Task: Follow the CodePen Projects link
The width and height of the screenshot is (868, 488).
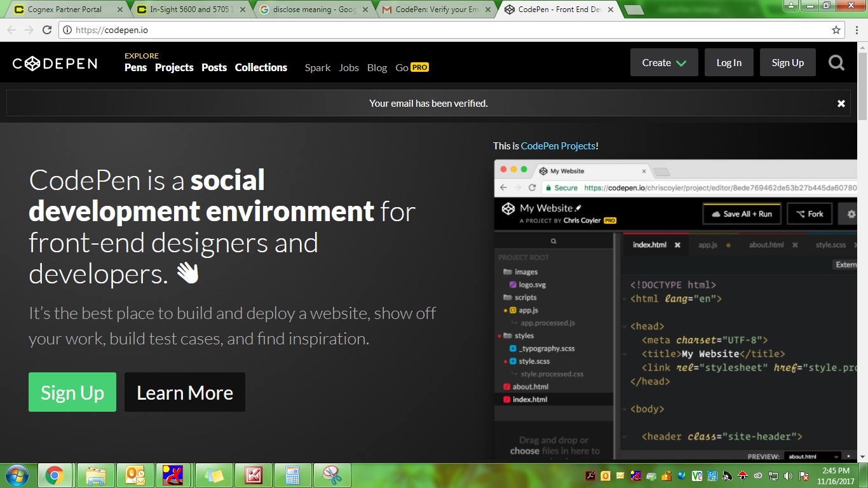Action: click(x=558, y=146)
